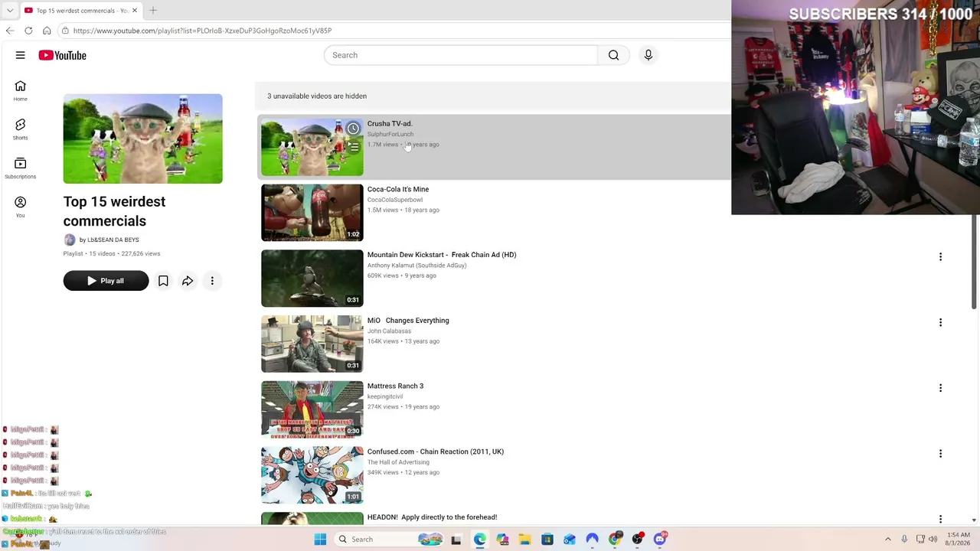Start voice search with the microphone
The height and width of the screenshot is (551, 980).
pyautogui.click(x=648, y=55)
